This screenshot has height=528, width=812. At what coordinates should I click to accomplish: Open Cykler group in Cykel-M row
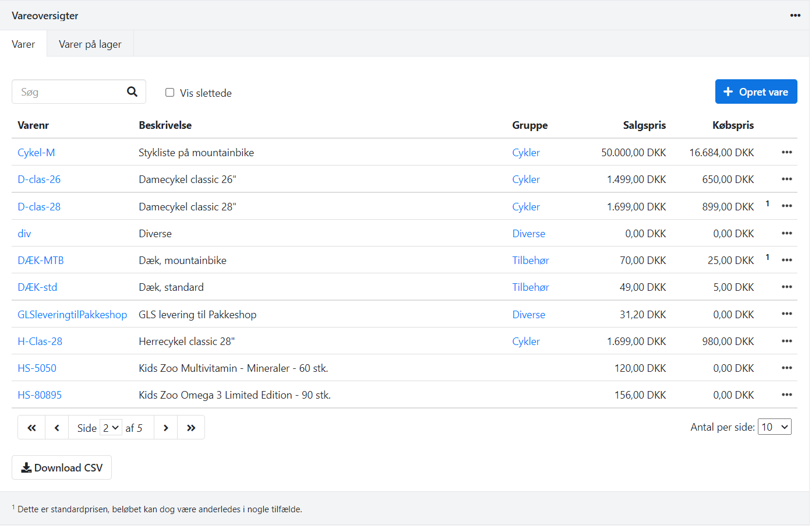526,153
